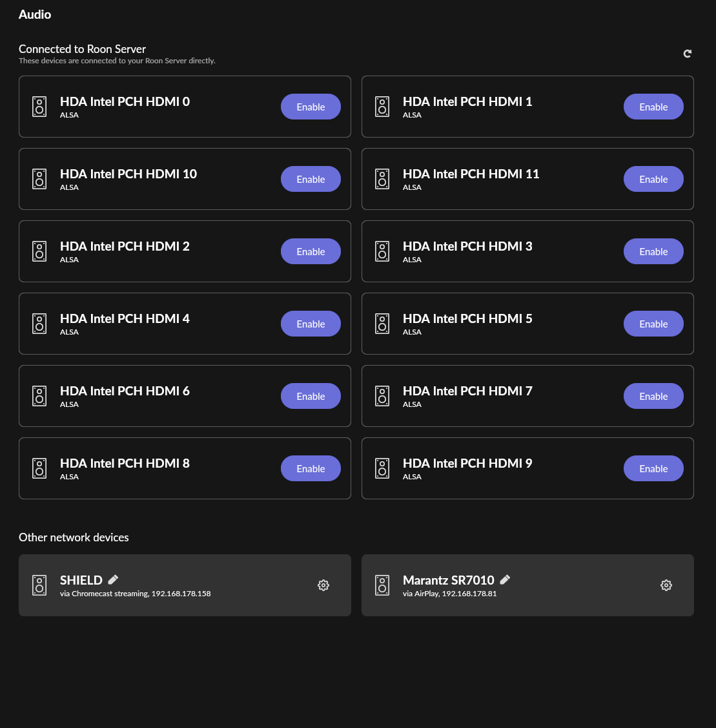Click speaker icon beside Marantz SR7010
The image size is (716, 728).
click(382, 585)
